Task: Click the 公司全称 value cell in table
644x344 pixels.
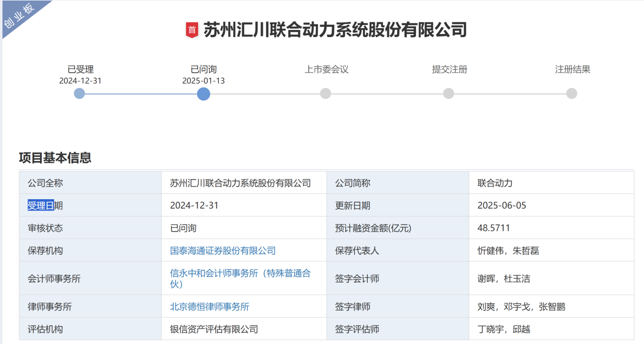Action: (244, 183)
